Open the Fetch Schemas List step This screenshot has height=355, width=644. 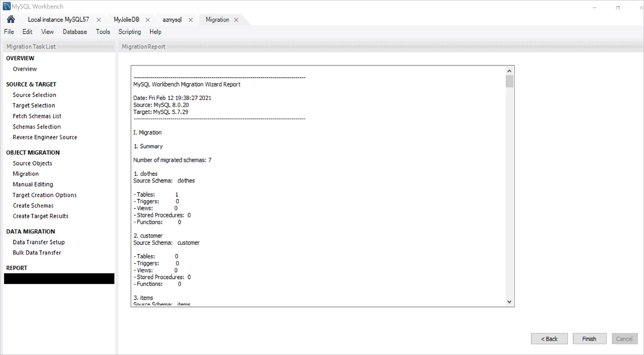[x=37, y=116]
